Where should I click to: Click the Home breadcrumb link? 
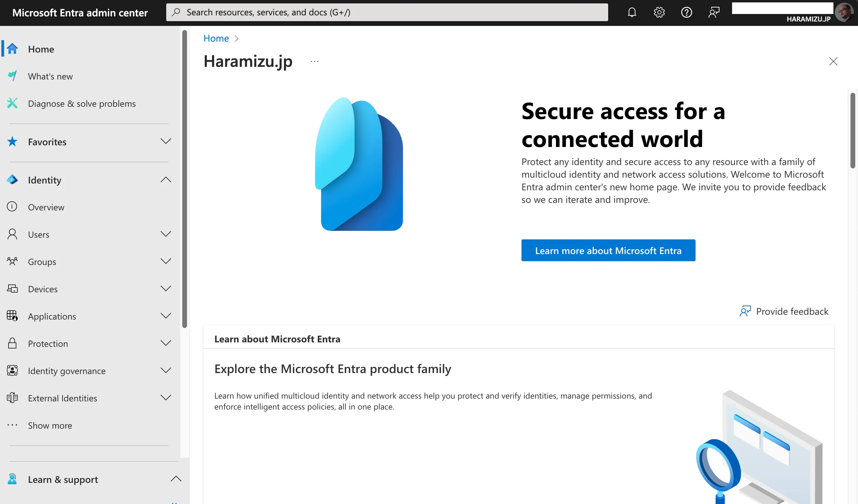[216, 38]
